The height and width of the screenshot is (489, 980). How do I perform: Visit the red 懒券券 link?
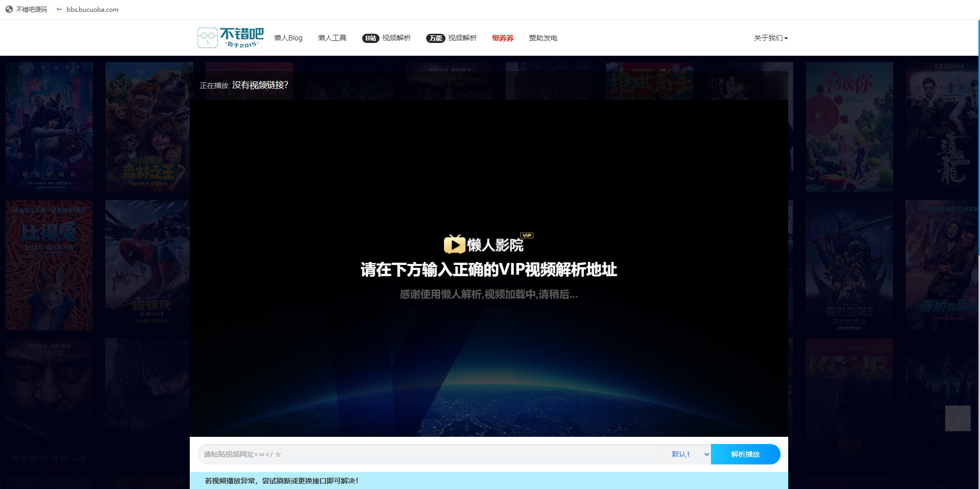pyautogui.click(x=502, y=38)
